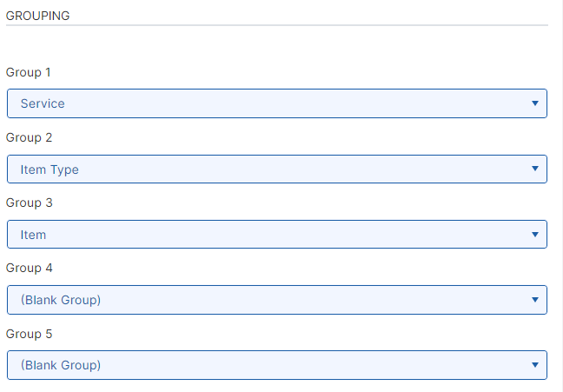Open the dropdown set to Item Type
The width and height of the screenshot is (563, 392).
point(276,169)
